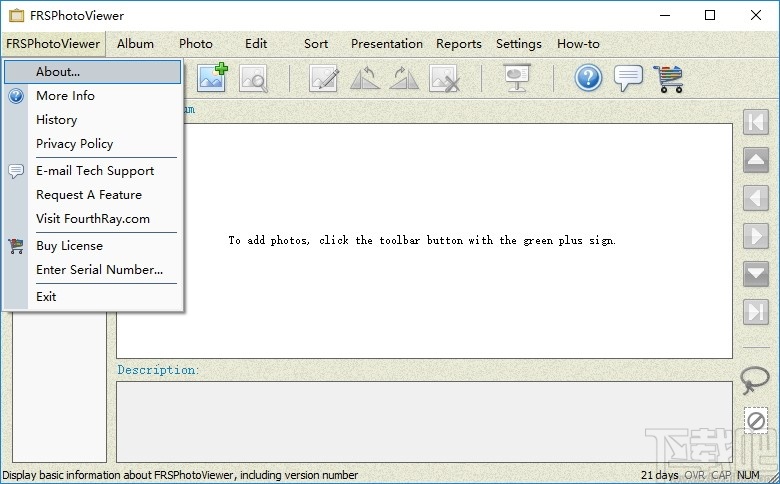
Task: Rotate photo clockwise with toolbar icon
Action: coord(404,79)
